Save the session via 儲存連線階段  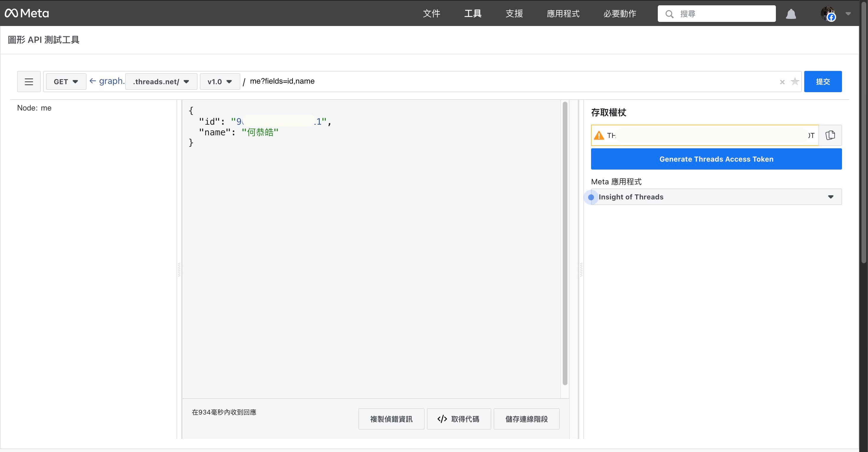click(x=526, y=419)
